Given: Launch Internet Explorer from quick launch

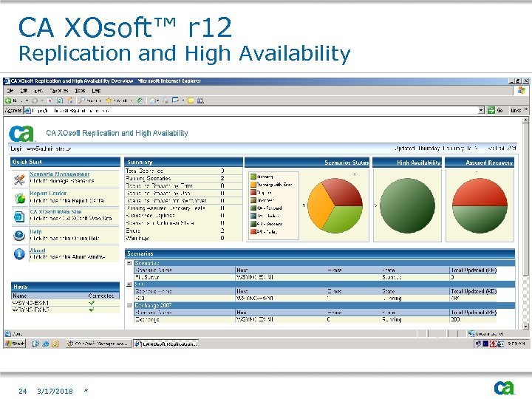Looking at the screenshot, I should click(x=46, y=344).
